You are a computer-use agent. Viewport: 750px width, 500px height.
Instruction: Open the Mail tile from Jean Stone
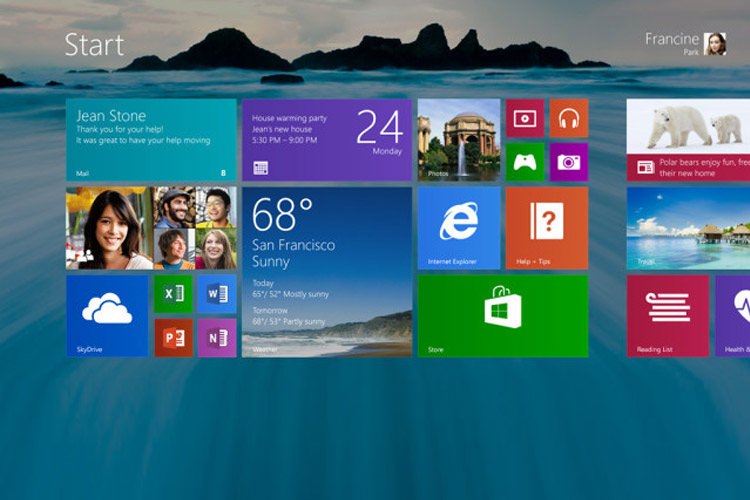(x=151, y=140)
